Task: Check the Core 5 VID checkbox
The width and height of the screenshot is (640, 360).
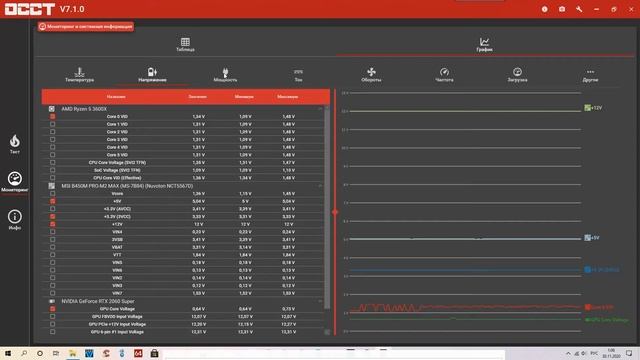Action: 52,155
